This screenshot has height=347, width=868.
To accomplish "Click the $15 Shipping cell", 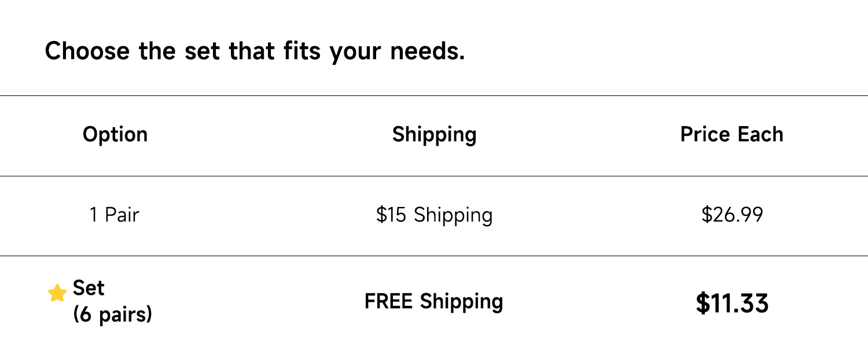I will [x=434, y=215].
